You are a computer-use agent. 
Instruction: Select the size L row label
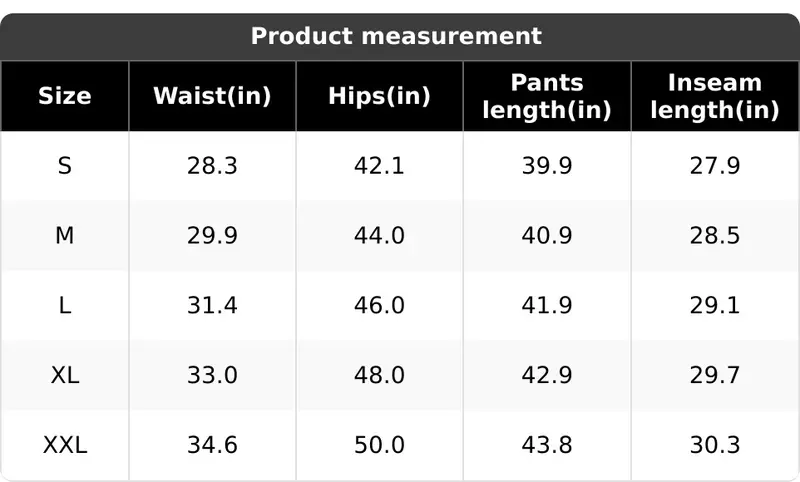click(65, 306)
